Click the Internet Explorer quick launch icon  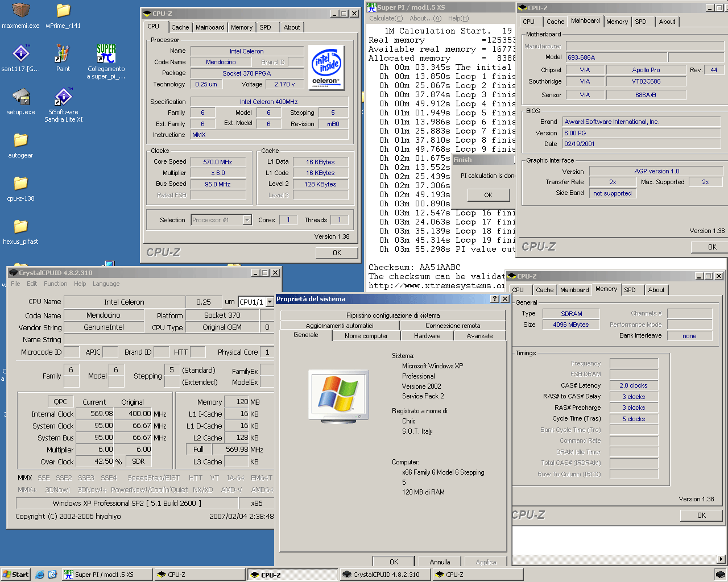[x=40, y=575]
